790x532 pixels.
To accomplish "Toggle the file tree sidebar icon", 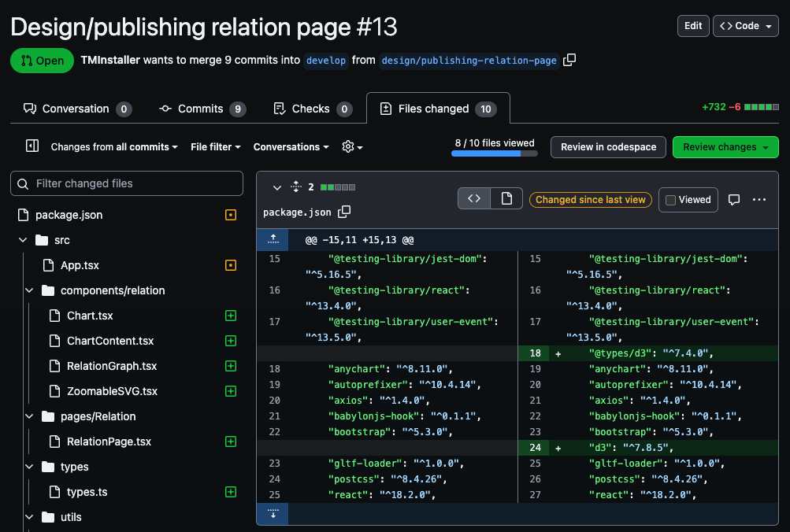I will [32, 146].
